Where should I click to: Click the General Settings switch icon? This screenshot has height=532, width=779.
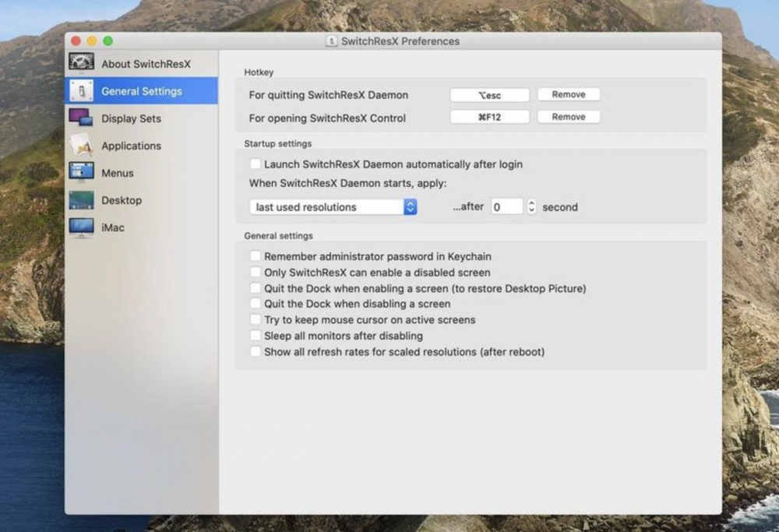click(x=82, y=91)
